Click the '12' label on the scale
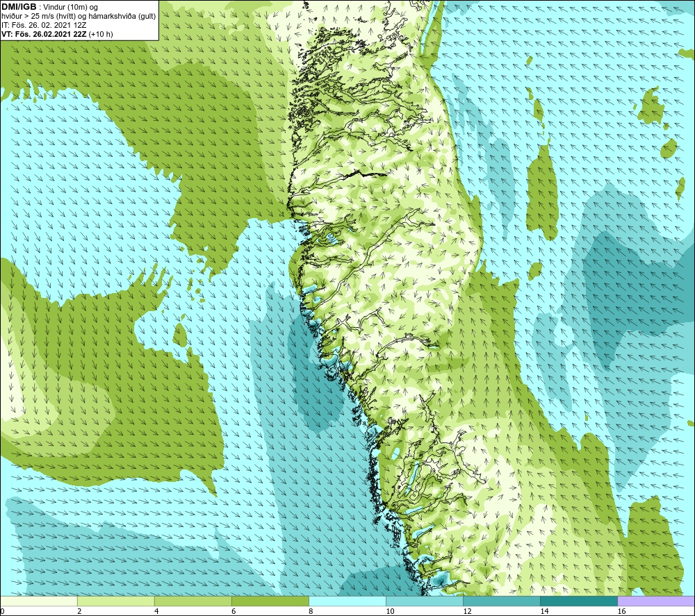Viewport: 695px width, 616px height. tap(467, 611)
